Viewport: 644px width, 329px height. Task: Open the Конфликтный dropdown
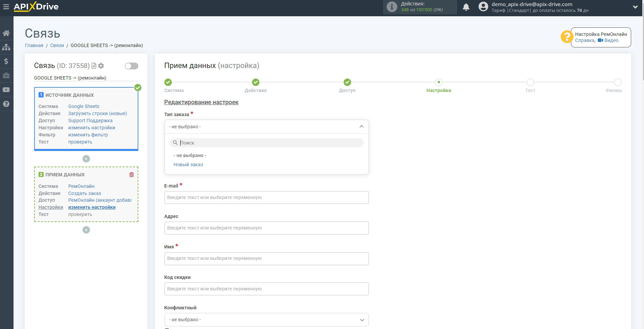coord(267,320)
